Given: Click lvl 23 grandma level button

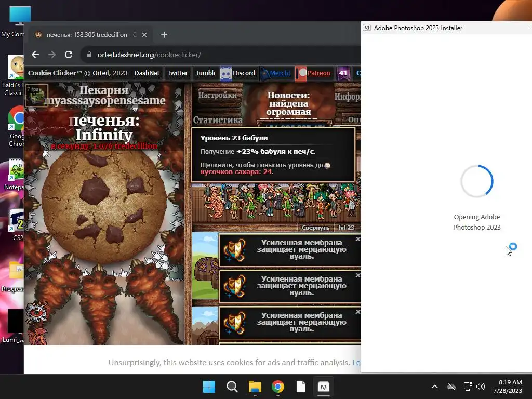Looking at the screenshot, I should 346,228.
